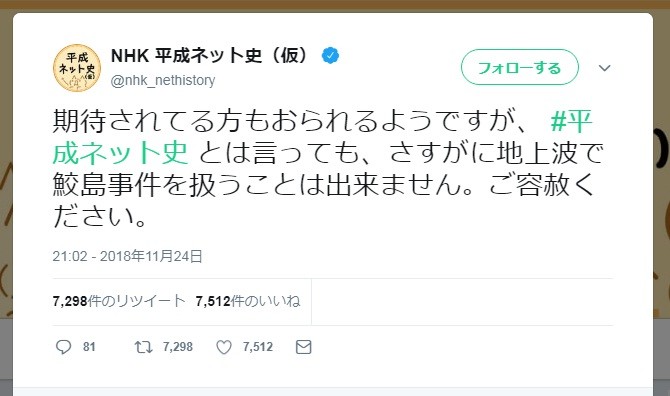Screen dimensions: 670x396
Task: Click the 21:02 - 2018年11月24日 timestamp
Action: click(x=127, y=256)
